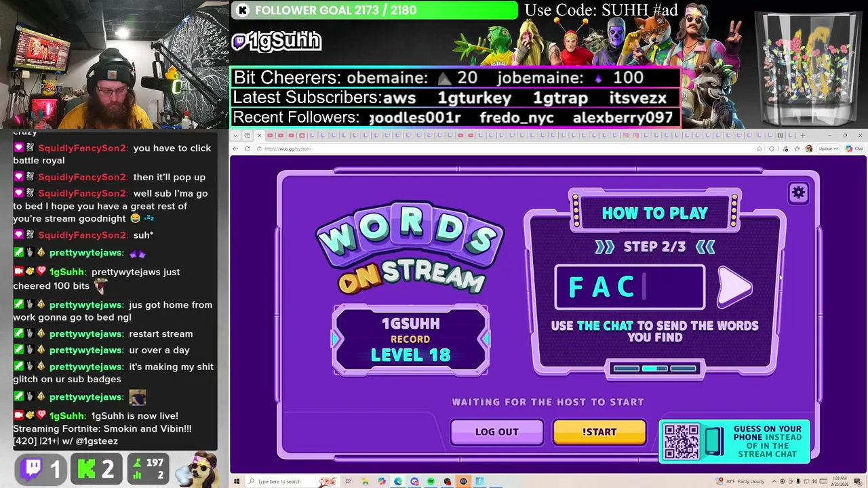Click the browser back arrow

[x=235, y=148]
